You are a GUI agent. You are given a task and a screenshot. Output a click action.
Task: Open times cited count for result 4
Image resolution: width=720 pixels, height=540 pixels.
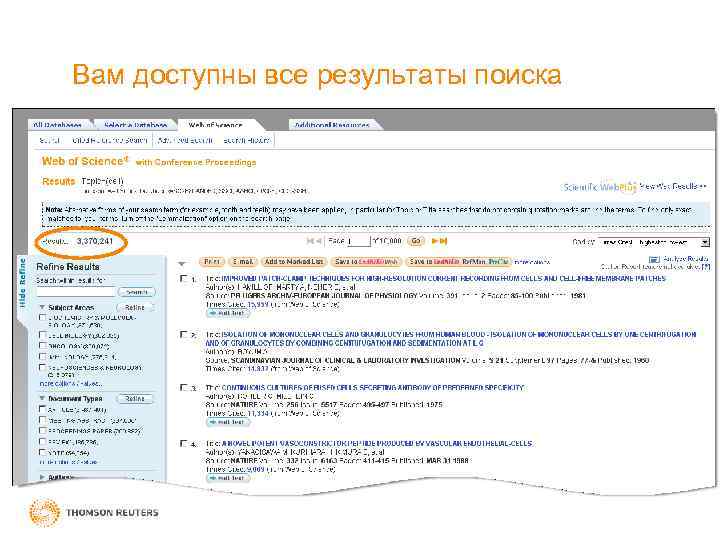256,469
